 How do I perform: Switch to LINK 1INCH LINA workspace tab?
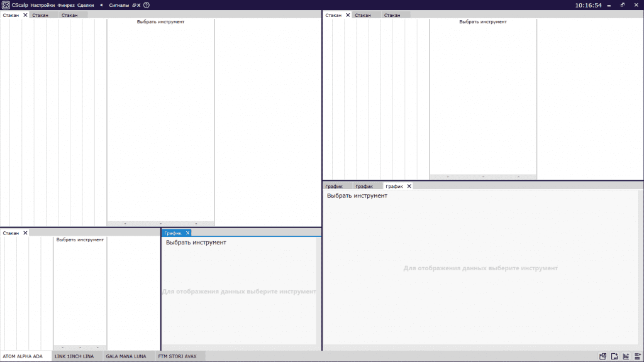point(74,356)
